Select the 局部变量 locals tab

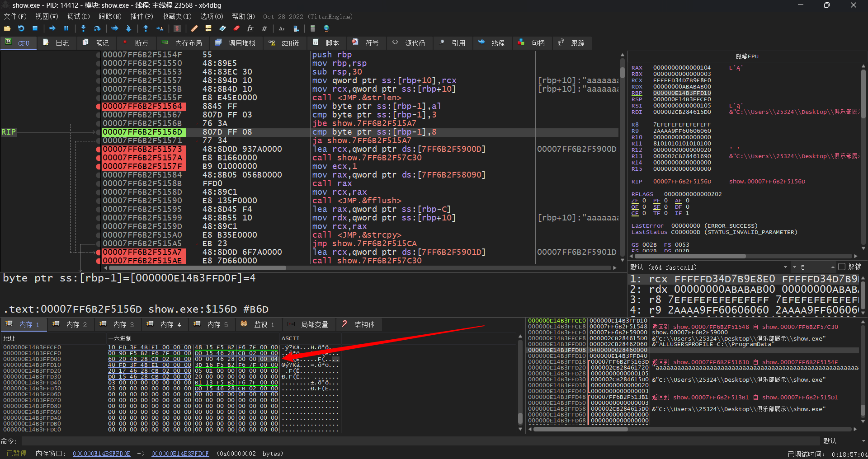309,324
